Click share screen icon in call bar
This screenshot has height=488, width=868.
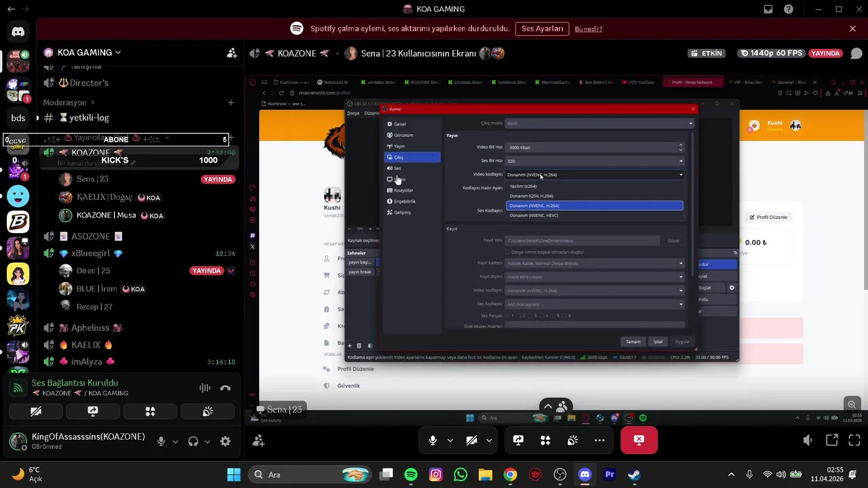pyautogui.click(x=518, y=441)
